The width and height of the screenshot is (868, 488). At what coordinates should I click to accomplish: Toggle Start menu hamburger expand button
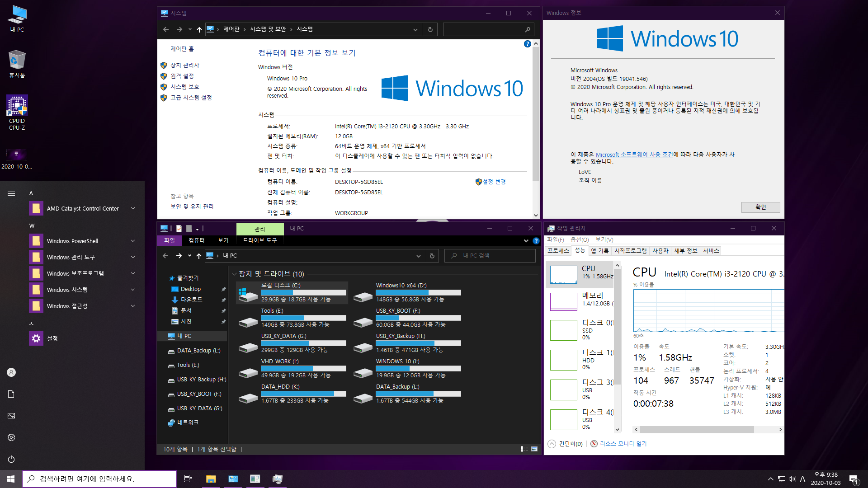coord(11,193)
